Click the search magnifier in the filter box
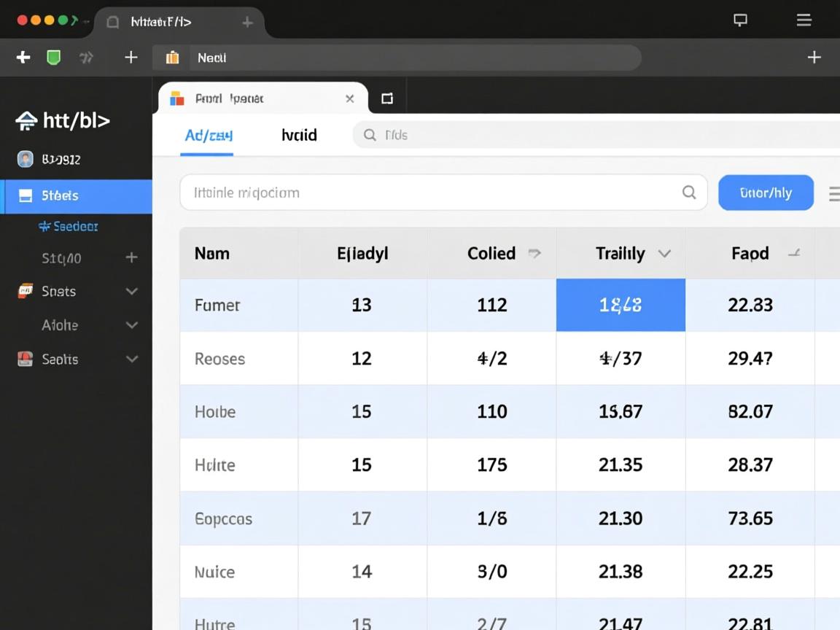The width and height of the screenshot is (840, 630). [x=688, y=192]
